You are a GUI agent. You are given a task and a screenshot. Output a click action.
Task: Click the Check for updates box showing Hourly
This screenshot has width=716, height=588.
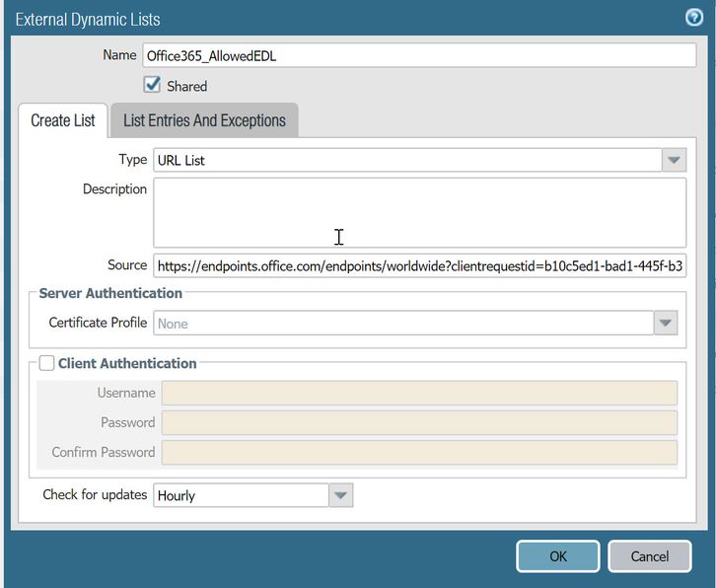click(241, 495)
